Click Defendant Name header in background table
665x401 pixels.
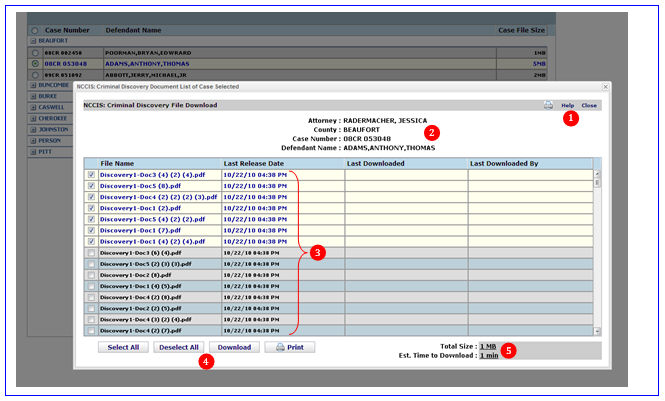pyautogui.click(x=133, y=31)
